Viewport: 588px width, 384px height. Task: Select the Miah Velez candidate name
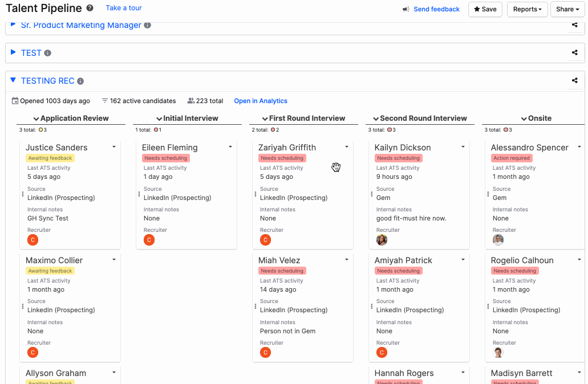point(279,260)
